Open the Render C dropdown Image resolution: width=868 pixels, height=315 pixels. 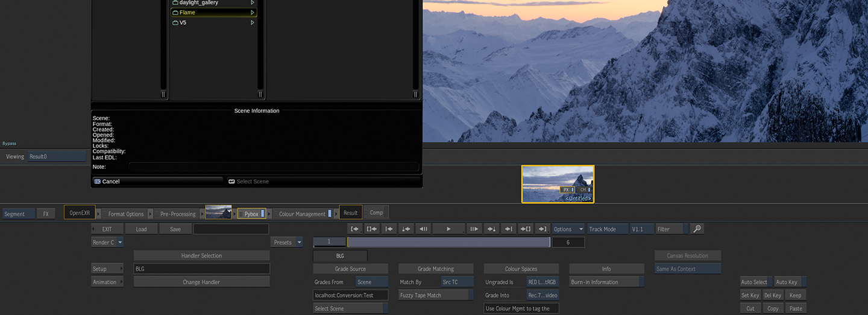coord(108,243)
